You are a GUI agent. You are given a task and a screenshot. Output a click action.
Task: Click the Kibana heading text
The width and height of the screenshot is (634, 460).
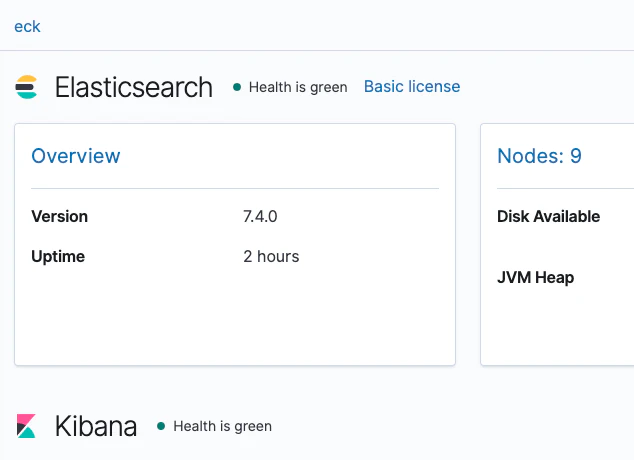click(x=96, y=426)
